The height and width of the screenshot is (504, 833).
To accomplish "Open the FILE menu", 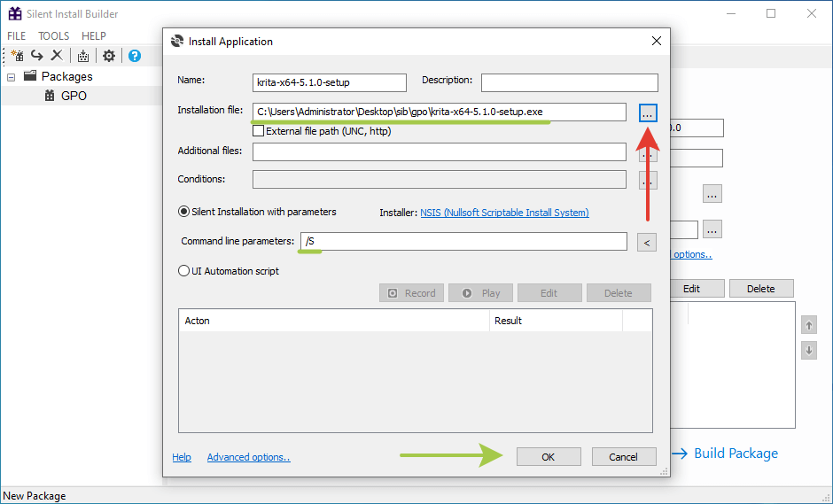I will (17, 35).
